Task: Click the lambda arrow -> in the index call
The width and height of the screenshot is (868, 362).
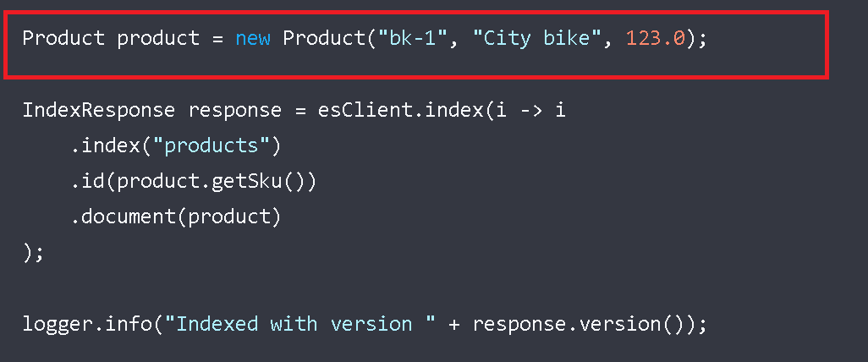Action: tap(530, 111)
